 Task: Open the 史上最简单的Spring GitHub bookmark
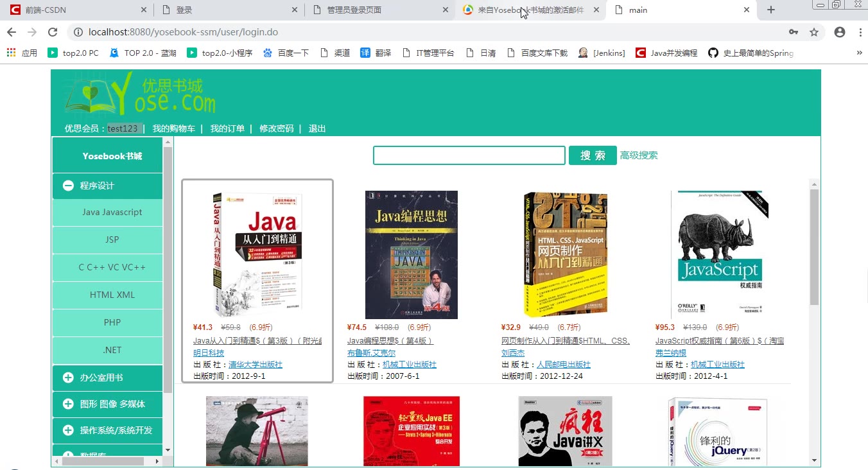pyautogui.click(x=751, y=53)
